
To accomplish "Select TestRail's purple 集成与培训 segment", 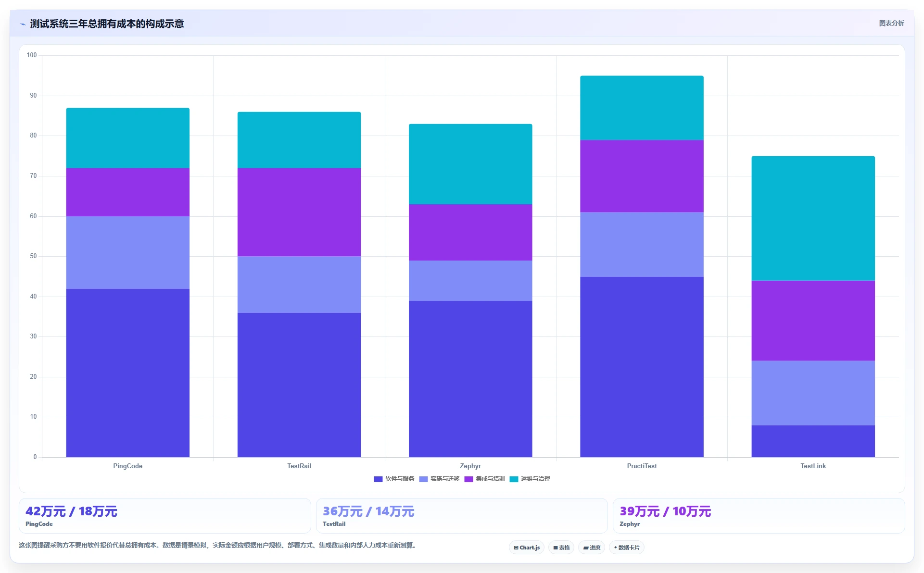I will (x=299, y=212).
